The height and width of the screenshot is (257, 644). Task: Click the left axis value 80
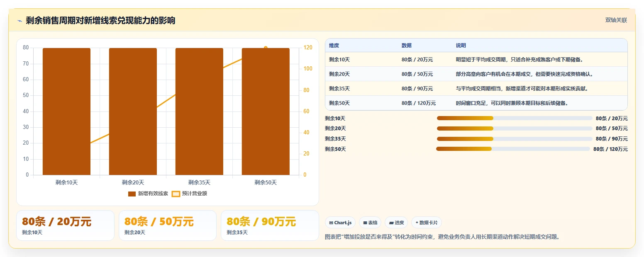coord(26,47)
